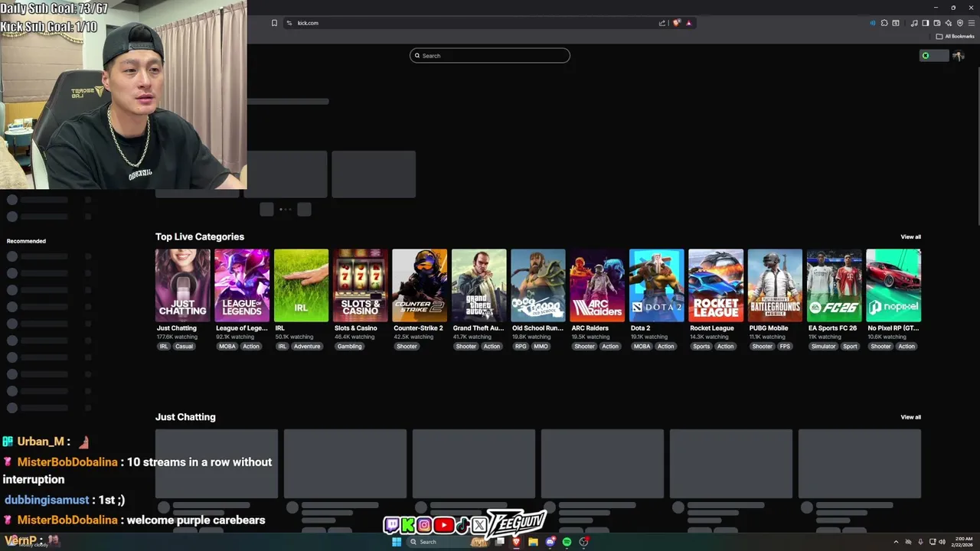Open the IRL grass category thumbnail
The width and height of the screenshot is (980, 551).
pyautogui.click(x=301, y=285)
